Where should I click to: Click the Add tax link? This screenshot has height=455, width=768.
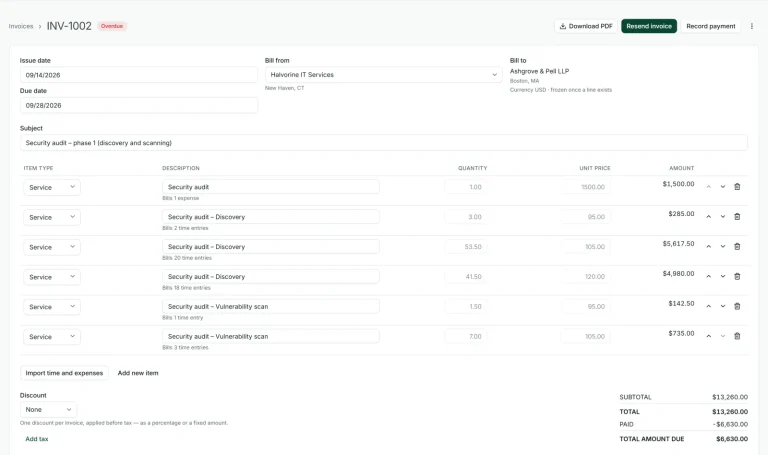coord(37,439)
